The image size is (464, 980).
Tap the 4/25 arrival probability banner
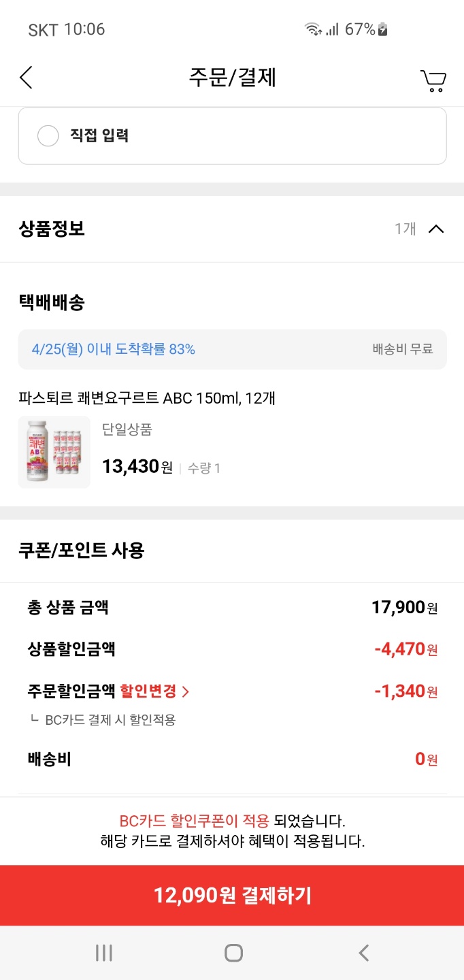coord(114,349)
